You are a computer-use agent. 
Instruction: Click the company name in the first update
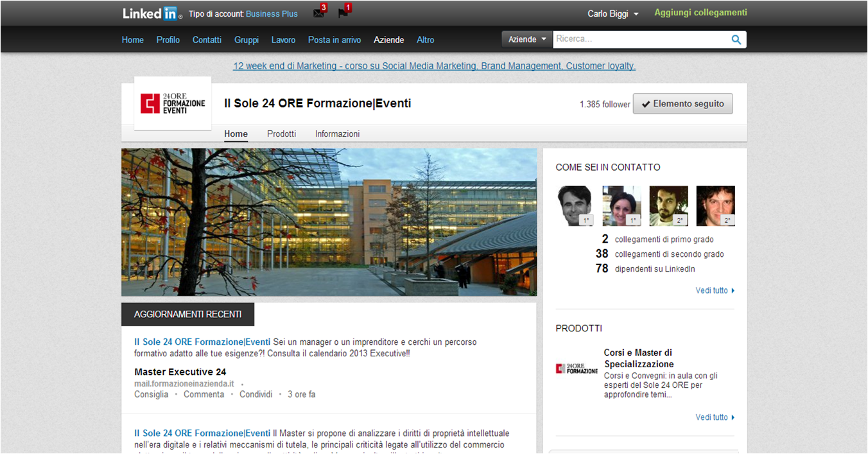click(202, 342)
